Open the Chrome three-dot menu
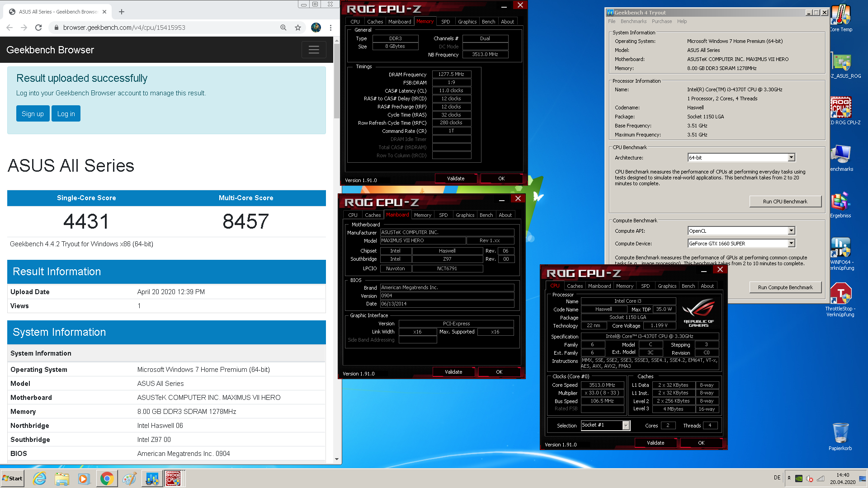 [x=330, y=28]
